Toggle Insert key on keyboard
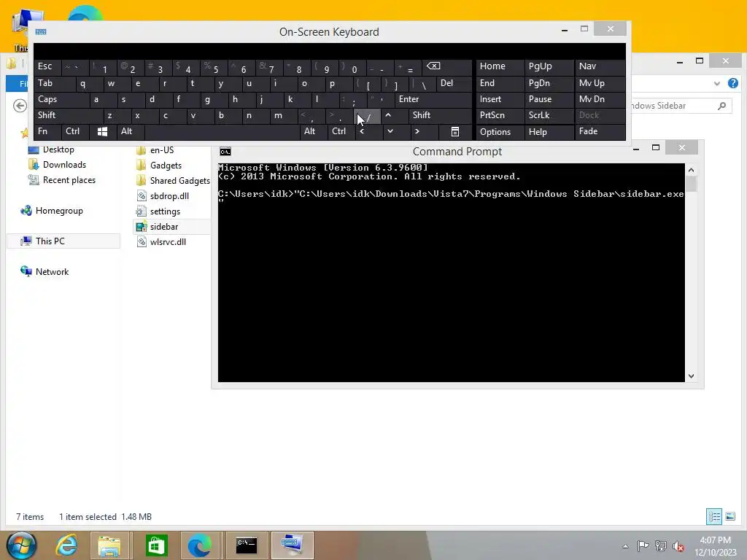 click(x=500, y=99)
